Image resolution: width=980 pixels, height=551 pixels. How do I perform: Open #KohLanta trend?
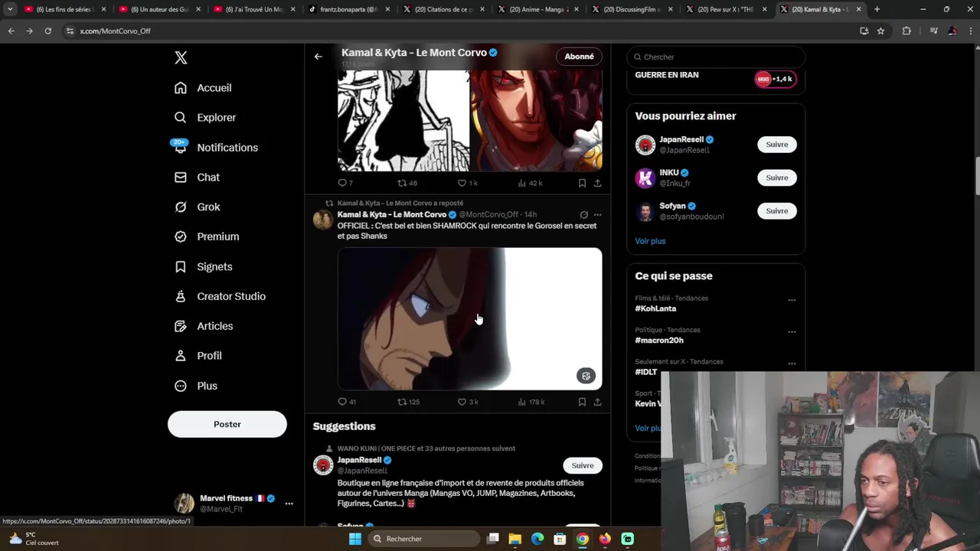(655, 308)
